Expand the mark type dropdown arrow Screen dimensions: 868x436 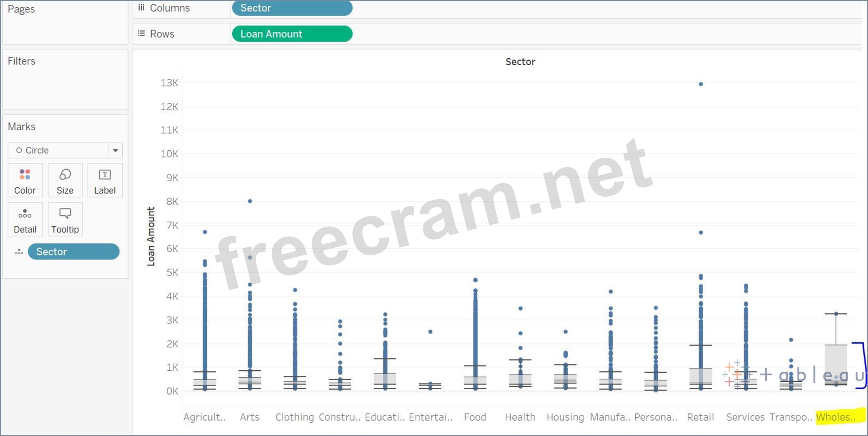[115, 150]
